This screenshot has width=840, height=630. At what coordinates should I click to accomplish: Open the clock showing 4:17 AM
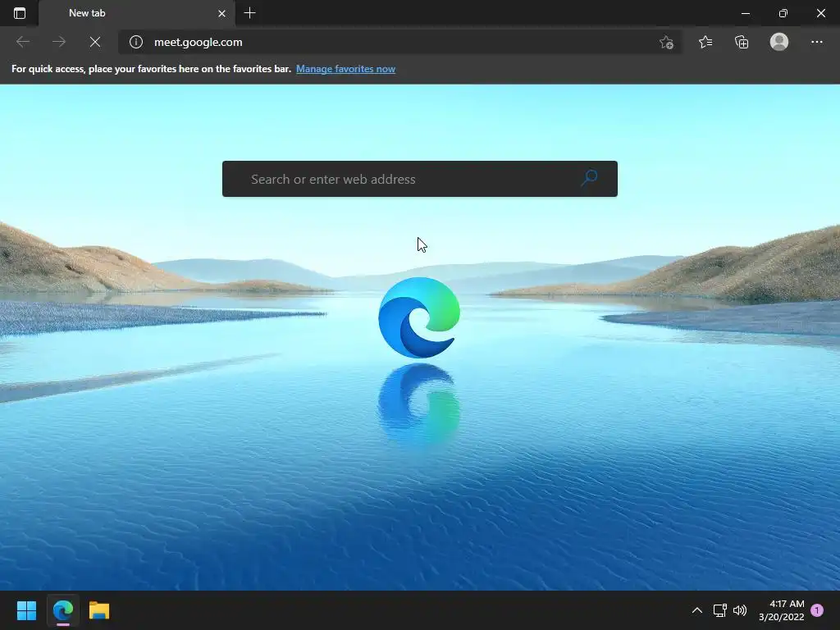[782, 610]
